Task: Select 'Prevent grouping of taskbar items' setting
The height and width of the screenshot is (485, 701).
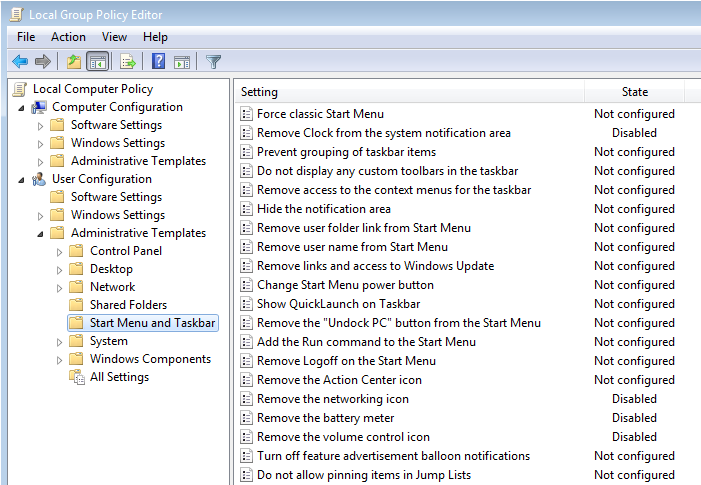Action: pyautogui.click(x=346, y=152)
